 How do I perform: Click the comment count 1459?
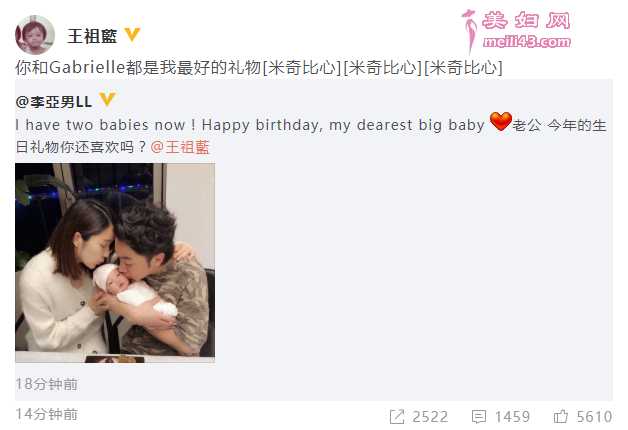tap(512, 417)
